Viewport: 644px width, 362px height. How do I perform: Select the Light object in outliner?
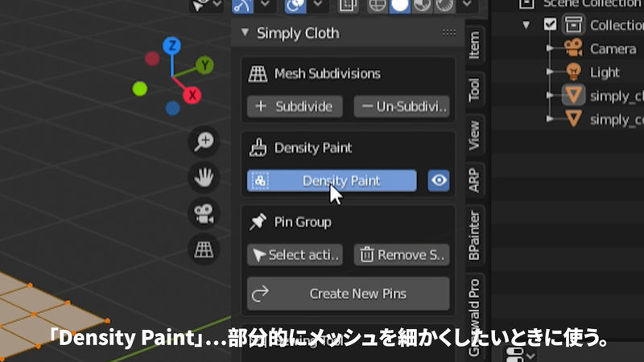[x=605, y=72]
